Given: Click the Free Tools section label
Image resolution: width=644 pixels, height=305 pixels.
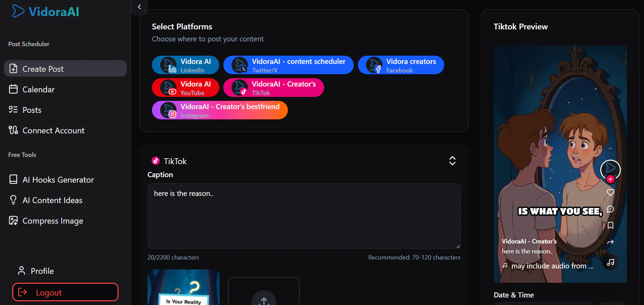Looking at the screenshot, I should pos(22,155).
